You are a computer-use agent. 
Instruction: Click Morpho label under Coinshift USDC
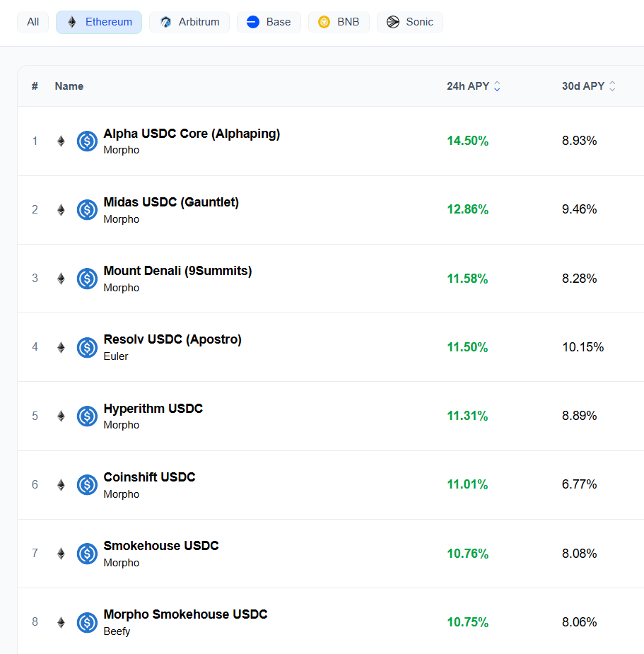point(122,494)
